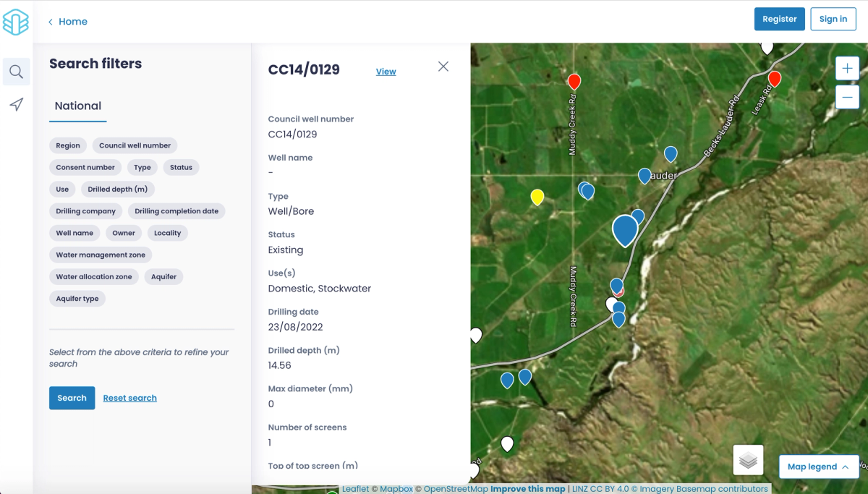Screen dimensions: 868x494
Task: Select the red marker near Leask Rd
Action: [x=775, y=79]
